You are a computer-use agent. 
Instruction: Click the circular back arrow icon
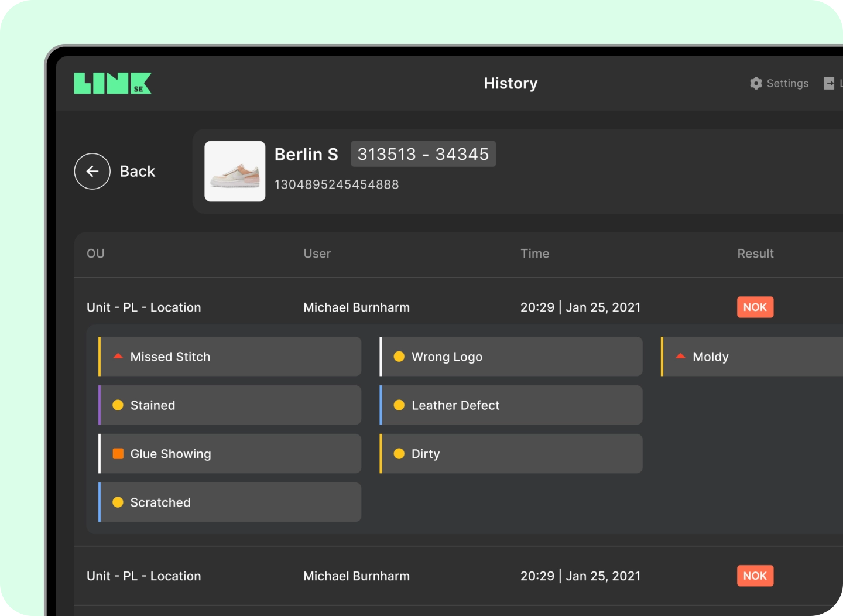(91, 171)
